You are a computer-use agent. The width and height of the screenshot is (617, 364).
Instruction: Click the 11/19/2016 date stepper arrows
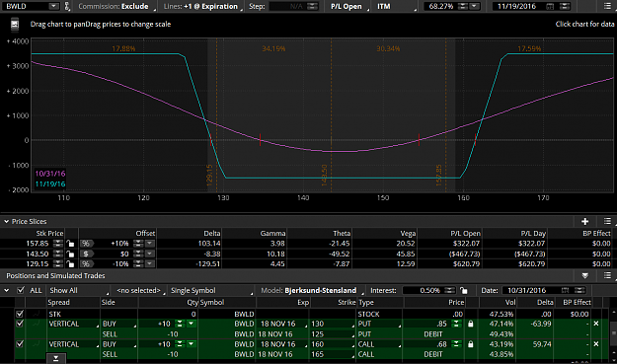(565, 6)
